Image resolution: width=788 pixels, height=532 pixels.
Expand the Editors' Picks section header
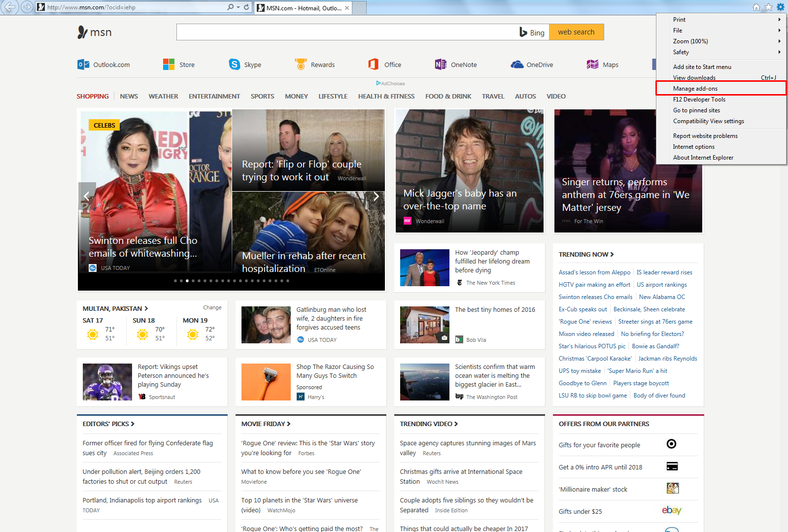tap(108, 424)
